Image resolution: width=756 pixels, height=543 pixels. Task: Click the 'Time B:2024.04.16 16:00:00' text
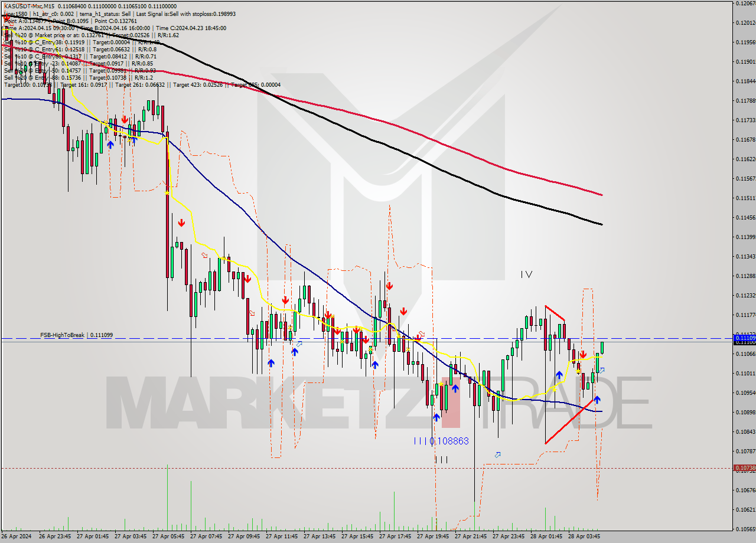(115, 28)
